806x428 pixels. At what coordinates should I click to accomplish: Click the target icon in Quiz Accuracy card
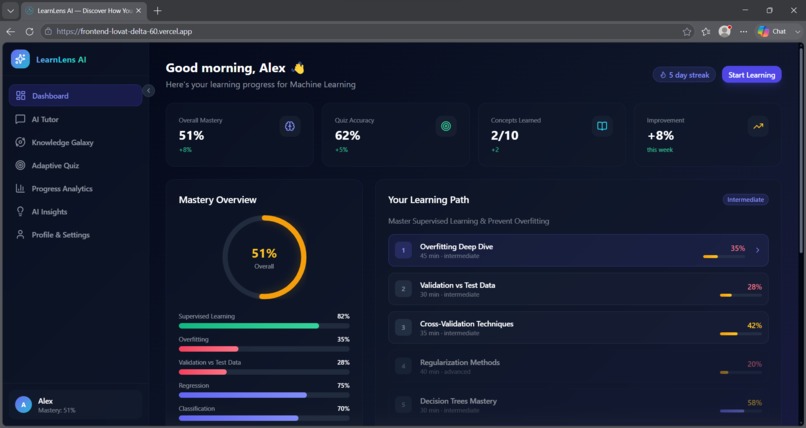(x=446, y=126)
